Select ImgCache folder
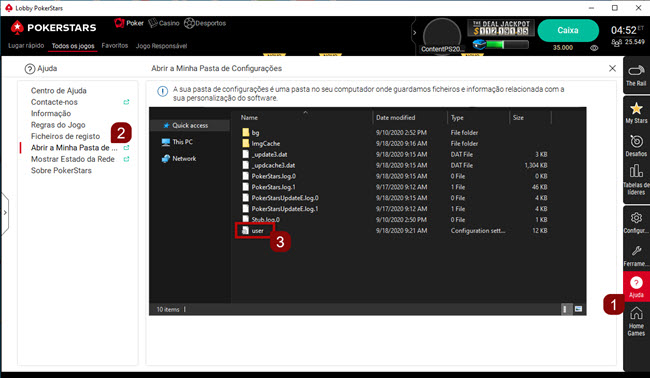 [261, 143]
